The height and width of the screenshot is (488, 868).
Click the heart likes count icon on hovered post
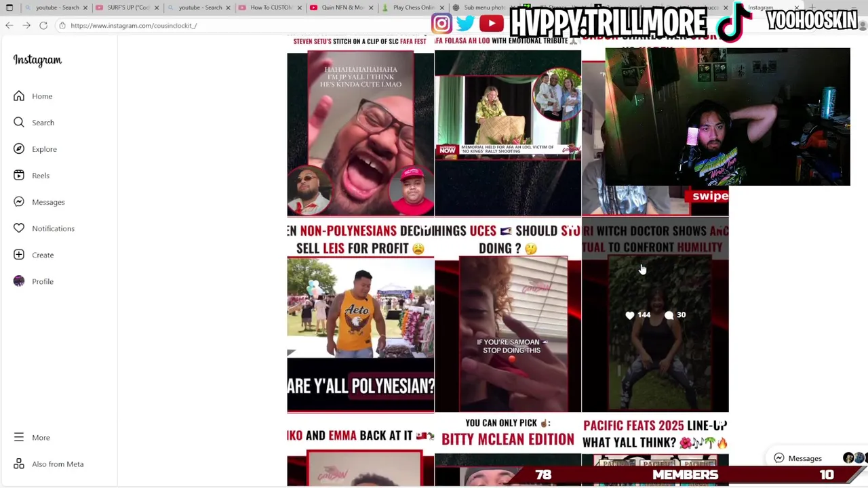click(630, 315)
